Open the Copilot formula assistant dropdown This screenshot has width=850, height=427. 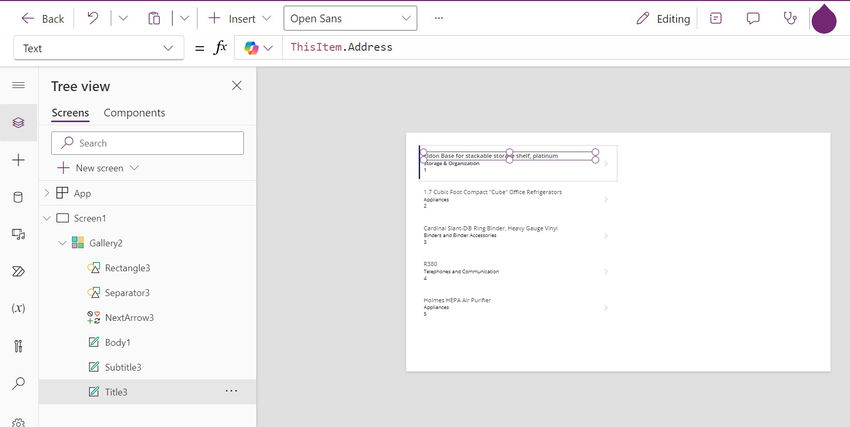click(258, 48)
